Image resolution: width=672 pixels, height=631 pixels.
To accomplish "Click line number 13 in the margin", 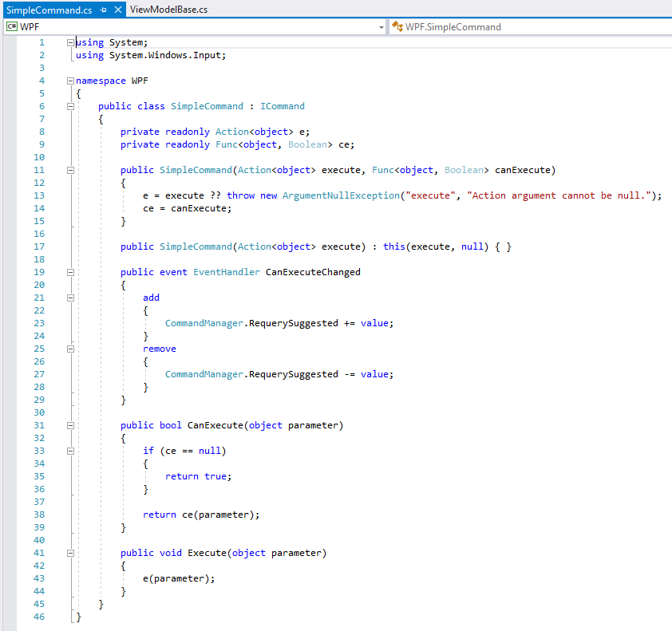I will [x=39, y=195].
